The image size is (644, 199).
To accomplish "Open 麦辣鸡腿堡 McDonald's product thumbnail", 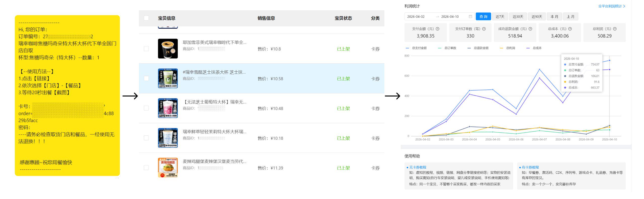I will tap(168, 168).
